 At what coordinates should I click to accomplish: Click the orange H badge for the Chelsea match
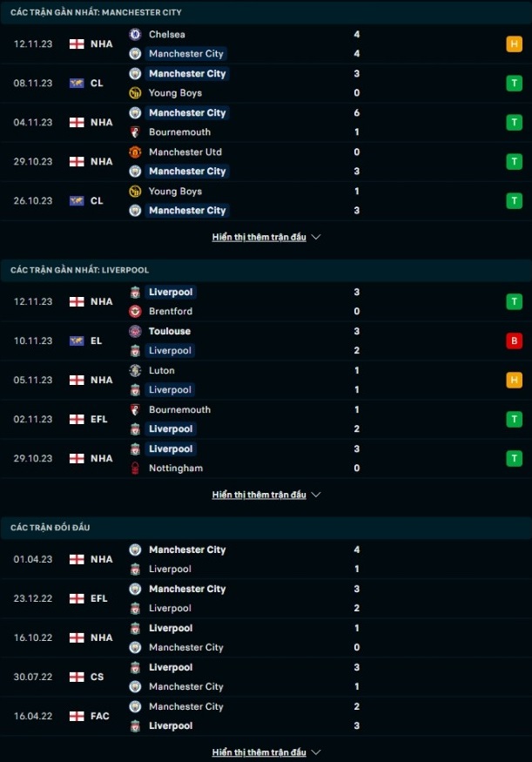click(x=514, y=44)
